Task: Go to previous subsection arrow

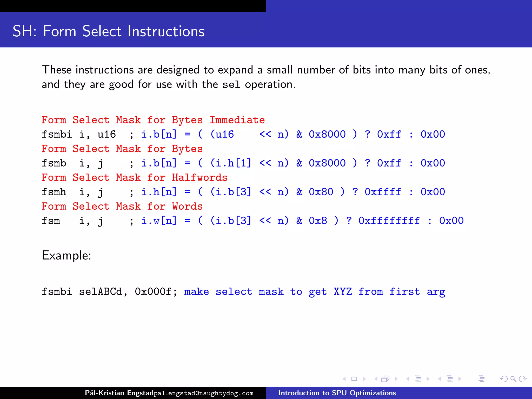Action: click(408, 379)
